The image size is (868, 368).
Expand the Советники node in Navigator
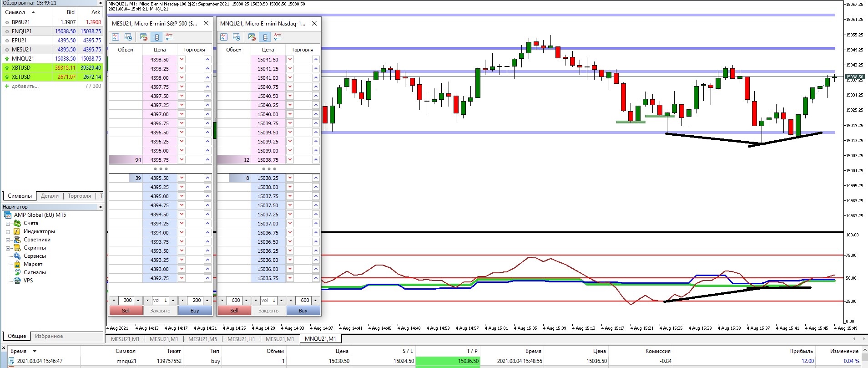coord(8,240)
